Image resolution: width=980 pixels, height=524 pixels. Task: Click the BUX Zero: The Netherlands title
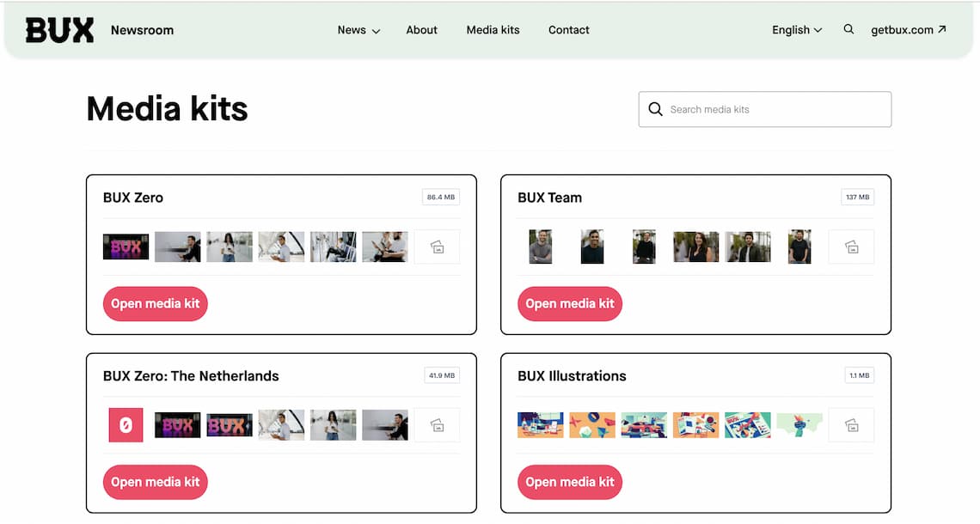pyautogui.click(x=191, y=376)
